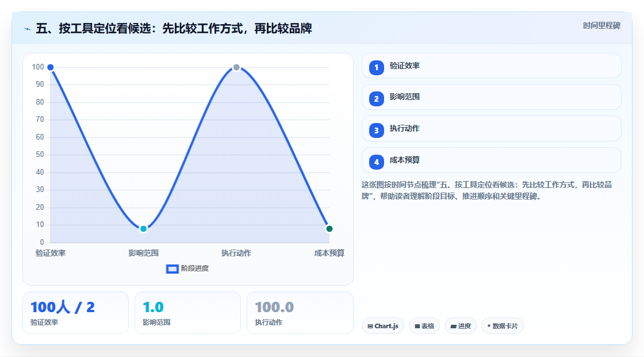This screenshot has width=644, height=357.
Task: Click the y-axis value 100
Action: coord(38,67)
